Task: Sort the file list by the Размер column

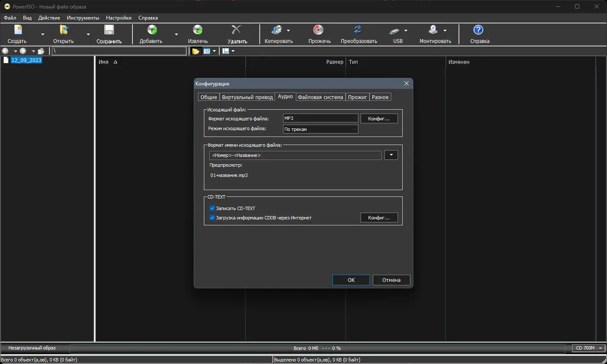Action: click(295, 62)
